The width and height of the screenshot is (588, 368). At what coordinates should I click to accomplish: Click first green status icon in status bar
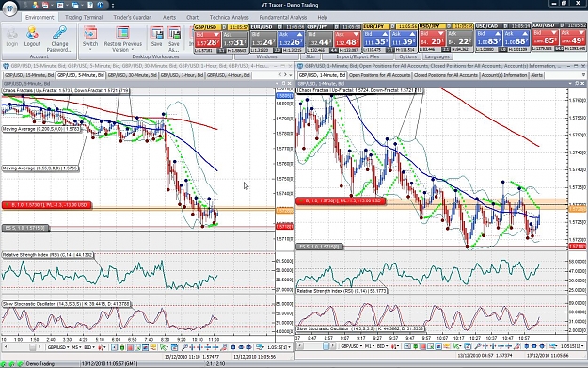pos(4,364)
